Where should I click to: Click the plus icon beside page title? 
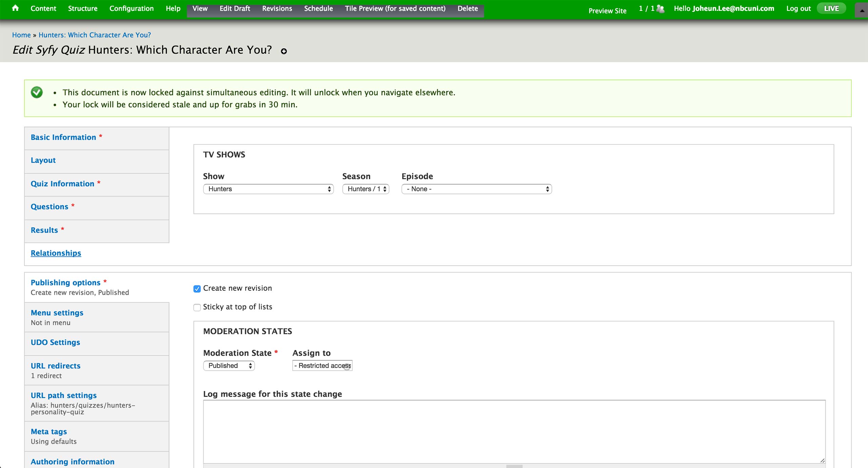coord(284,51)
